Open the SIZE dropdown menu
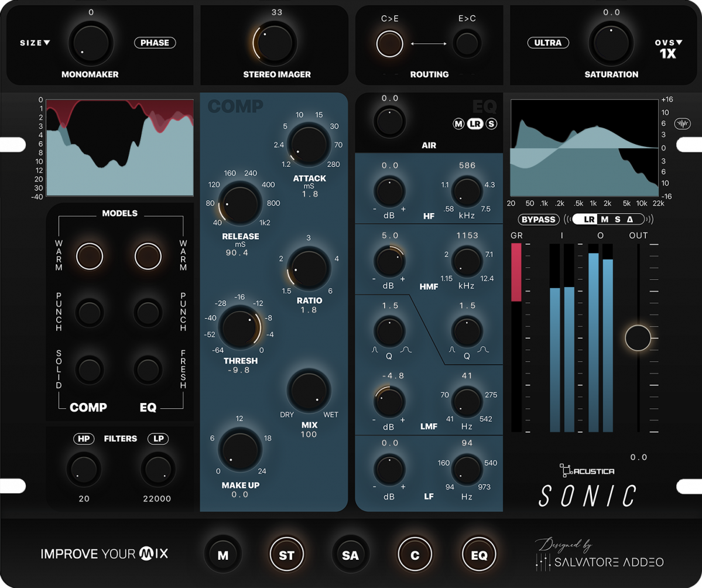This screenshot has height=588, width=702. 35,43
